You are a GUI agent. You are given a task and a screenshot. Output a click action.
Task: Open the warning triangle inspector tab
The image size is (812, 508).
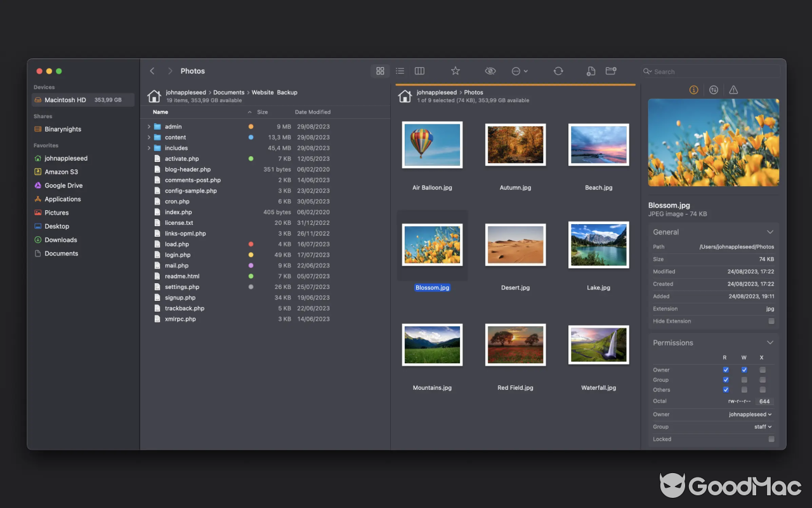733,90
